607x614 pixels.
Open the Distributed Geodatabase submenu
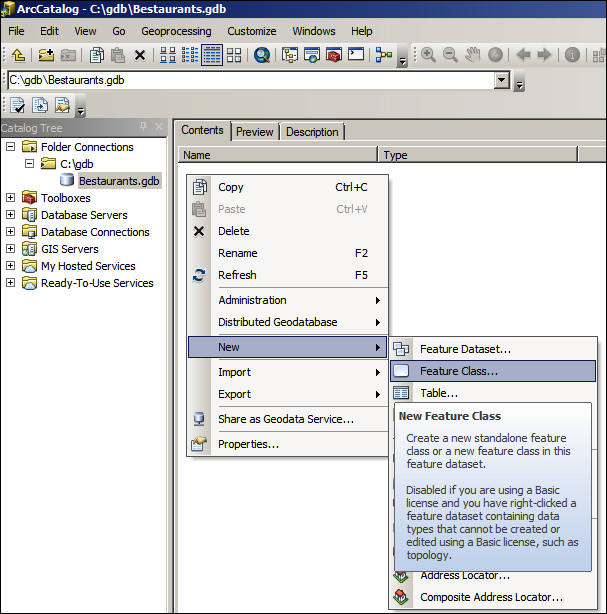click(288, 322)
